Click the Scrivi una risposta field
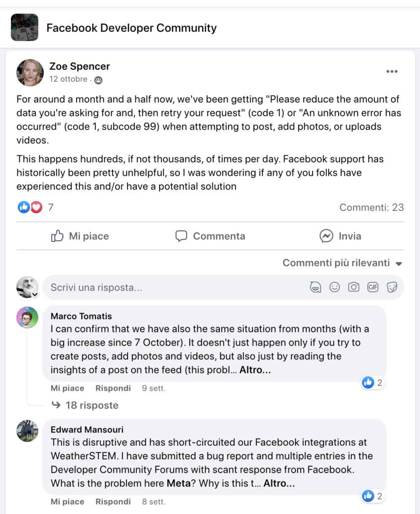 171,288
